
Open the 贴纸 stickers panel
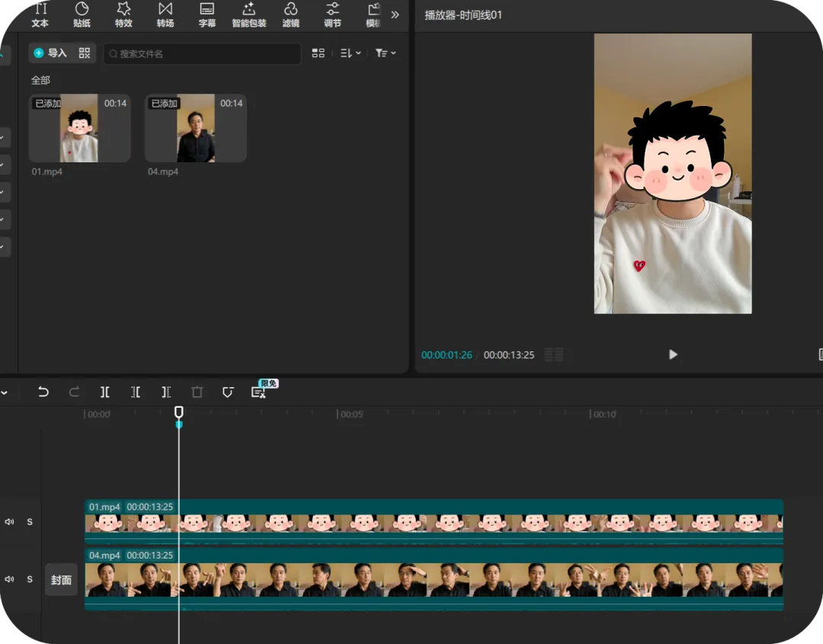tap(82, 14)
